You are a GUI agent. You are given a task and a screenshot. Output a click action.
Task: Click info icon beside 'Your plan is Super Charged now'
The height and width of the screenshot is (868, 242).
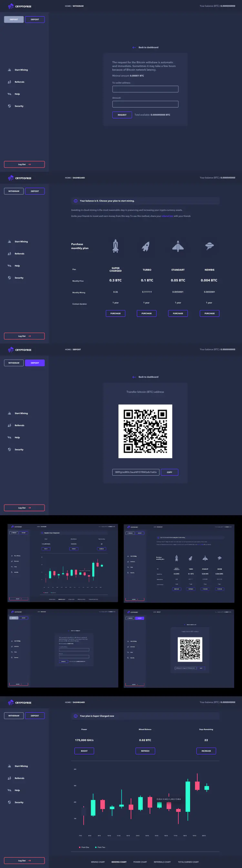pos(76,716)
